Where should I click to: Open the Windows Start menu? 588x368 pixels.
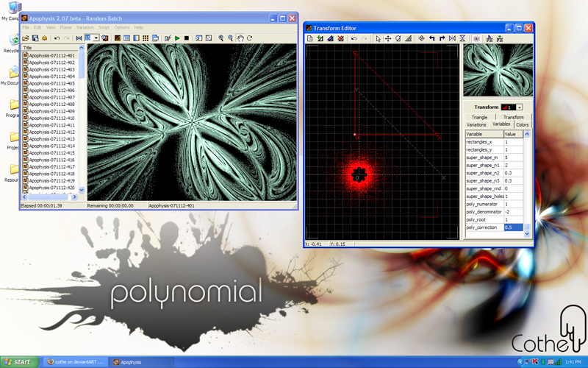click(19, 362)
